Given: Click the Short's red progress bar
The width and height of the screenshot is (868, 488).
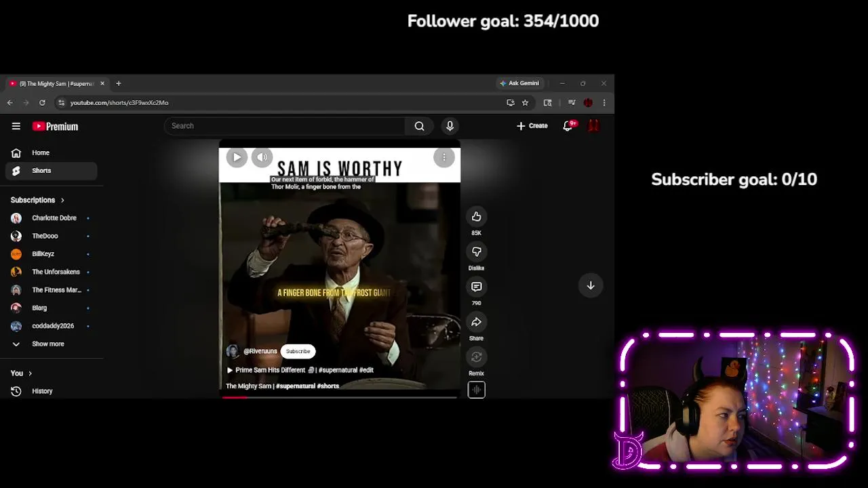Looking at the screenshot, I should coord(236,397).
